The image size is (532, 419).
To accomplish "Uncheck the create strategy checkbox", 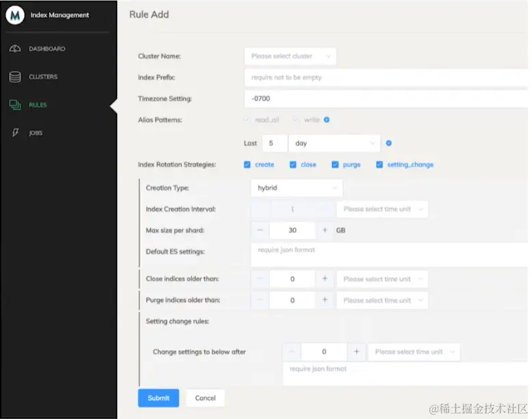I will pyautogui.click(x=247, y=164).
